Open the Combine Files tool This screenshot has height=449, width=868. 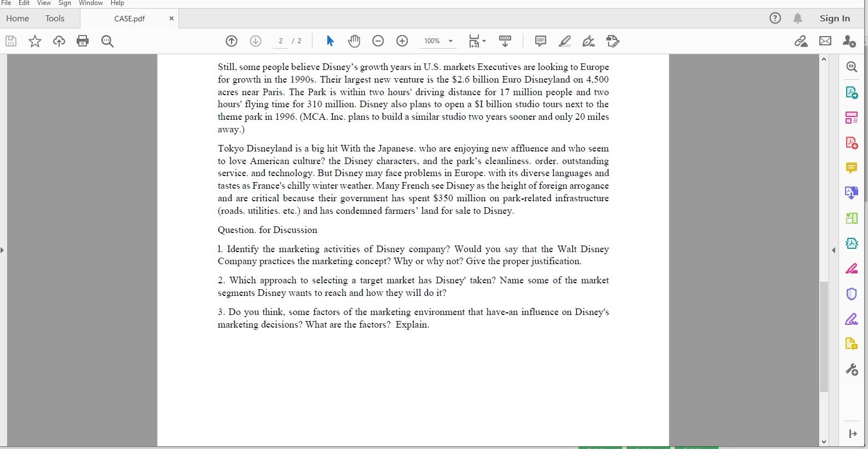[x=852, y=193]
